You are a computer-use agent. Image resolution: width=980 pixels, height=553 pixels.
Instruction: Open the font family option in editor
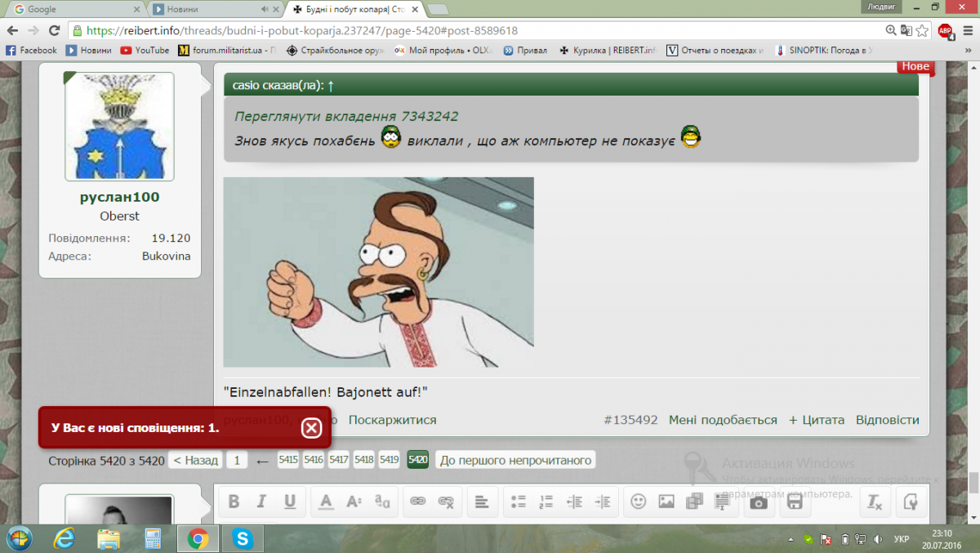[381, 502]
